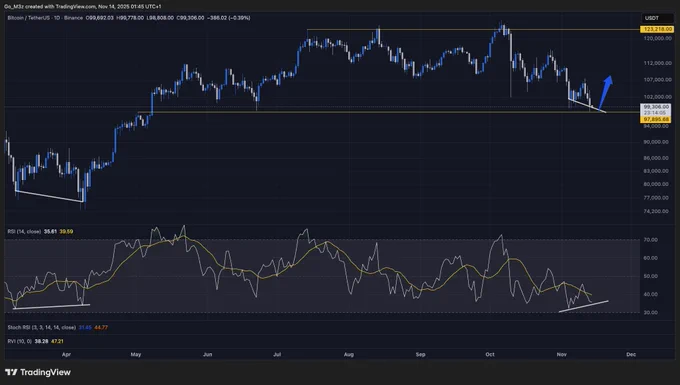Click the 83,000.00 price axis label
This screenshot has height=385, width=680.
pyautogui.click(x=657, y=171)
